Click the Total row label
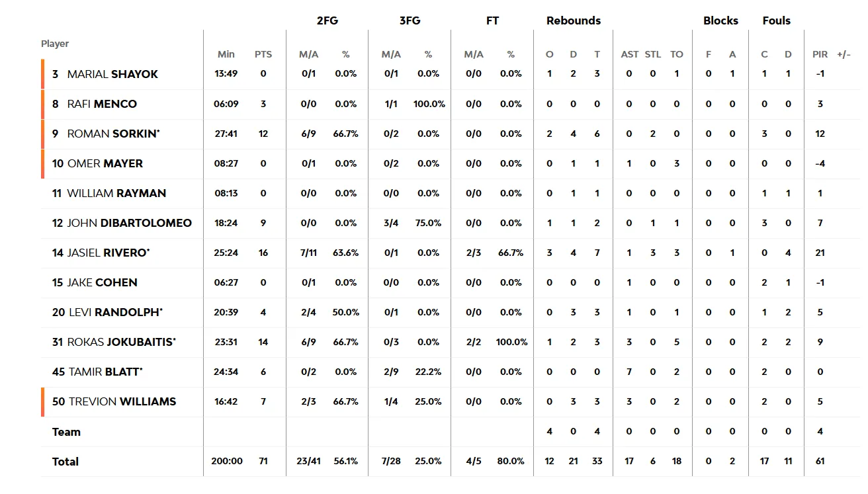 tap(65, 462)
